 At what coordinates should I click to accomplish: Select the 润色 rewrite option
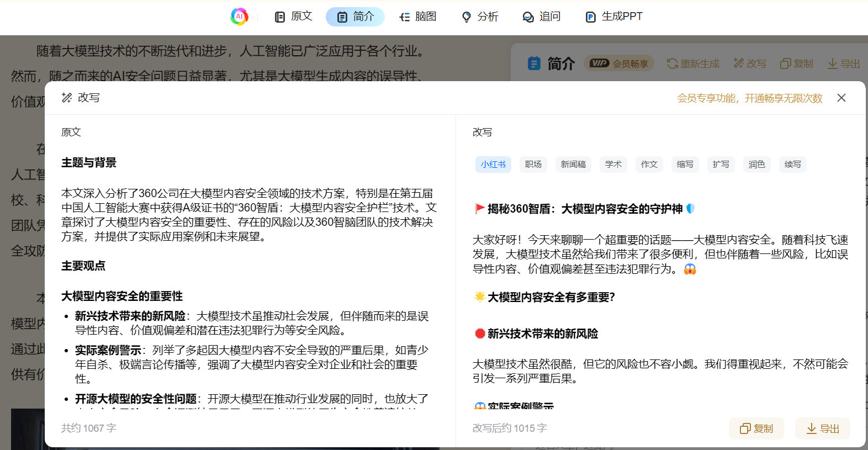(x=757, y=165)
